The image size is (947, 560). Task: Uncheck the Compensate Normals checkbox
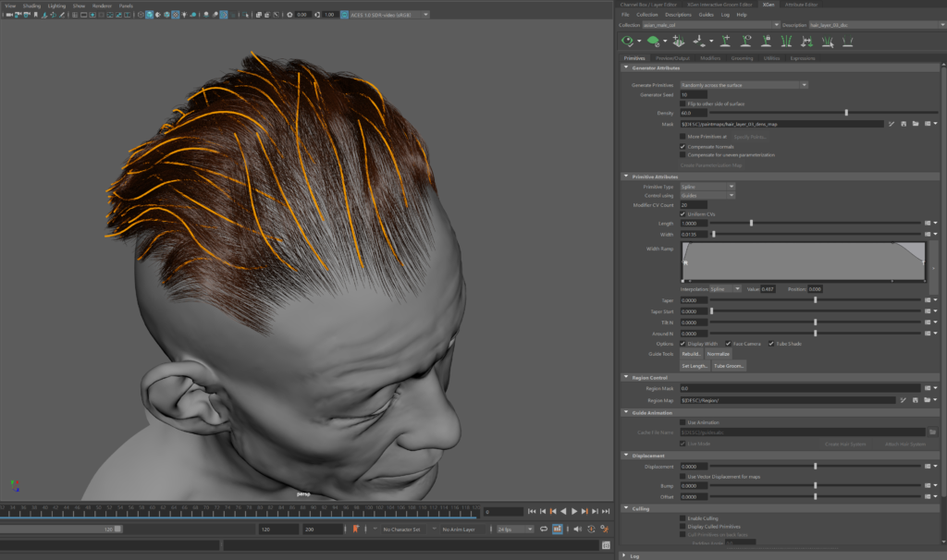click(x=683, y=146)
